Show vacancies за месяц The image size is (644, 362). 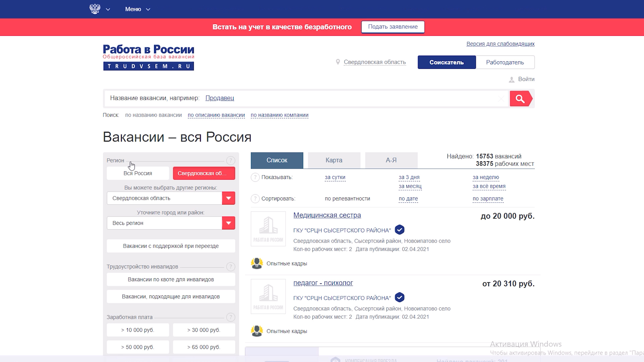coord(410,186)
